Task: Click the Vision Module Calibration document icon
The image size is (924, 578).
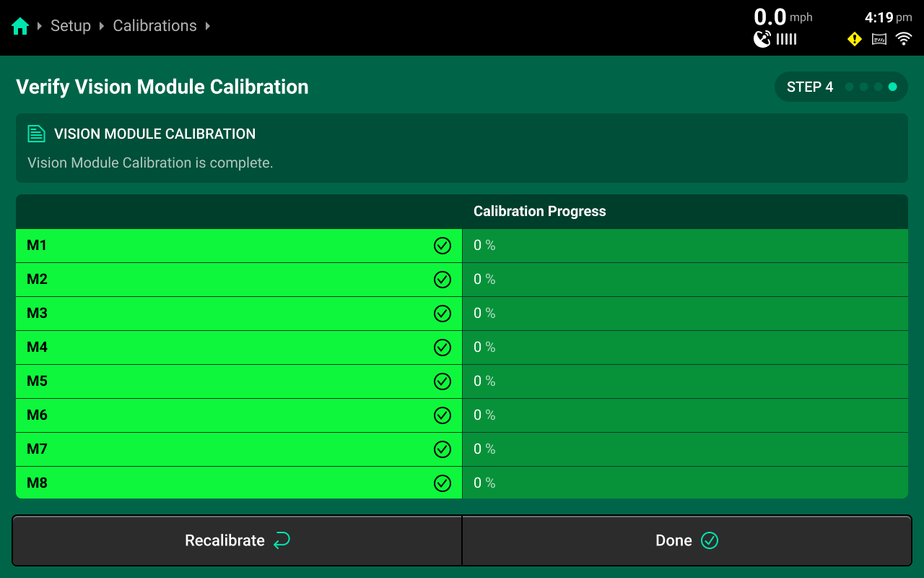Action: 36,134
